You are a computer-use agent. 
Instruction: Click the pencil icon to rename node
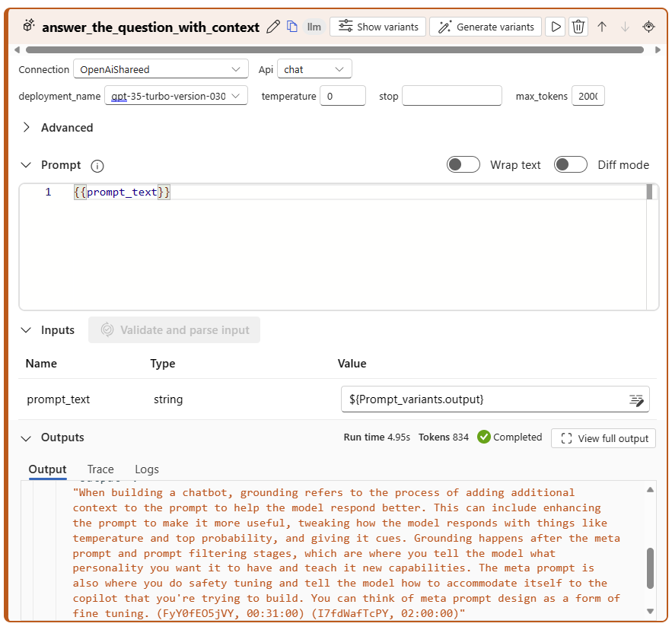(274, 27)
